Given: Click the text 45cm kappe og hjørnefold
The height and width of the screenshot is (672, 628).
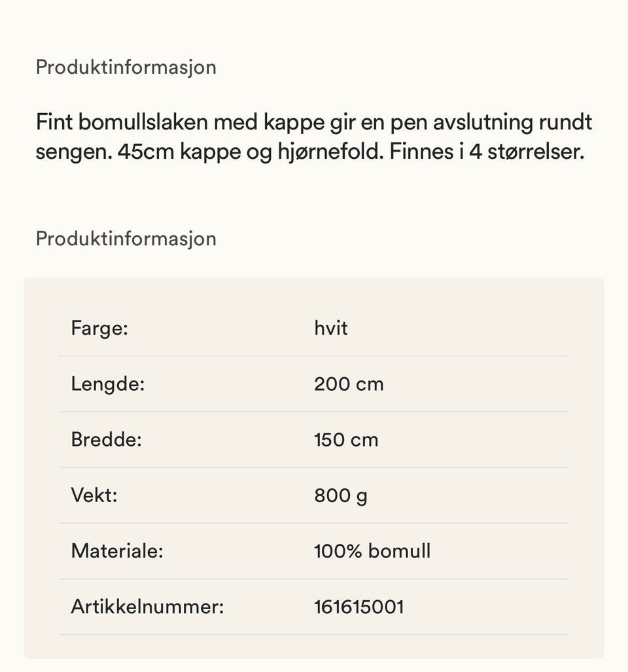Looking at the screenshot, I should click(251, 152).
